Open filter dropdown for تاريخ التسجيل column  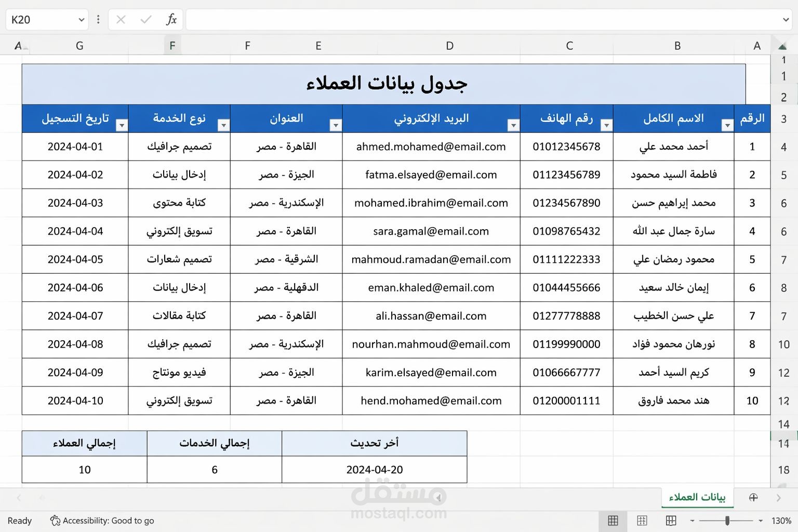pyautogui.click(x=122, y=125)
